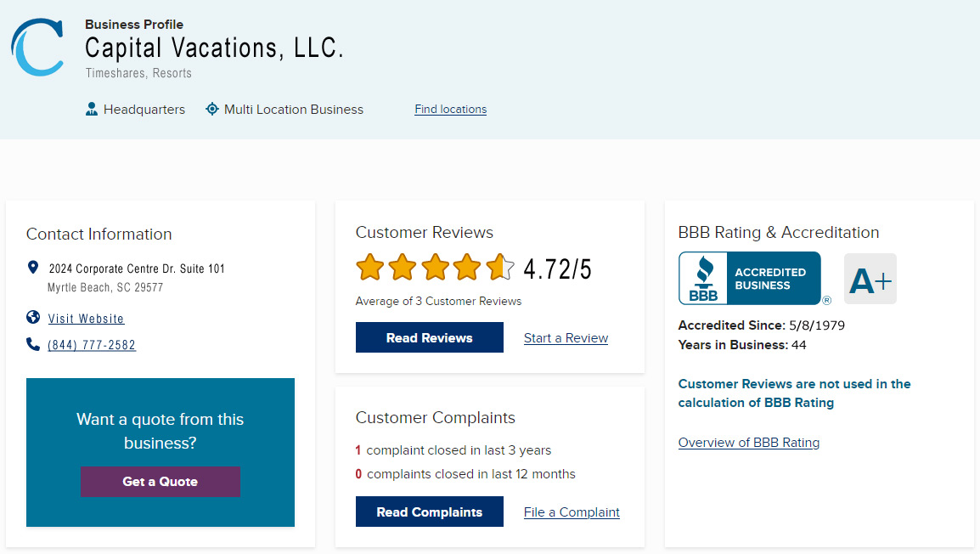Click the globe icon beside Visit Website
980x554 pixels.
tap(33, 318)
